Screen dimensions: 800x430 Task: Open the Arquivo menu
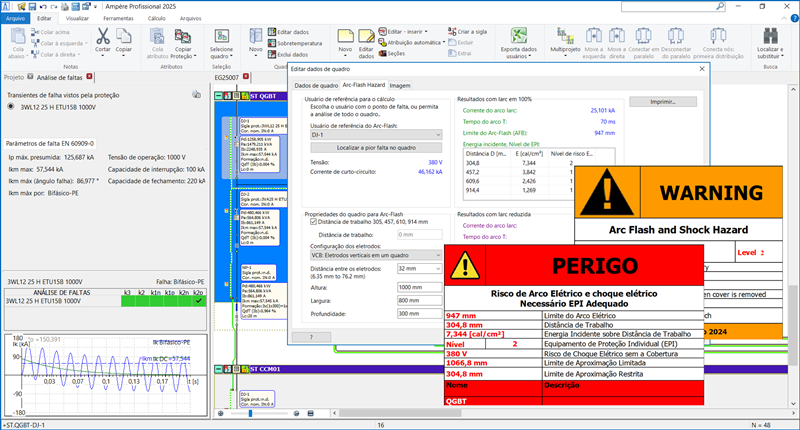pyautogui.click(x=15, y=18)
